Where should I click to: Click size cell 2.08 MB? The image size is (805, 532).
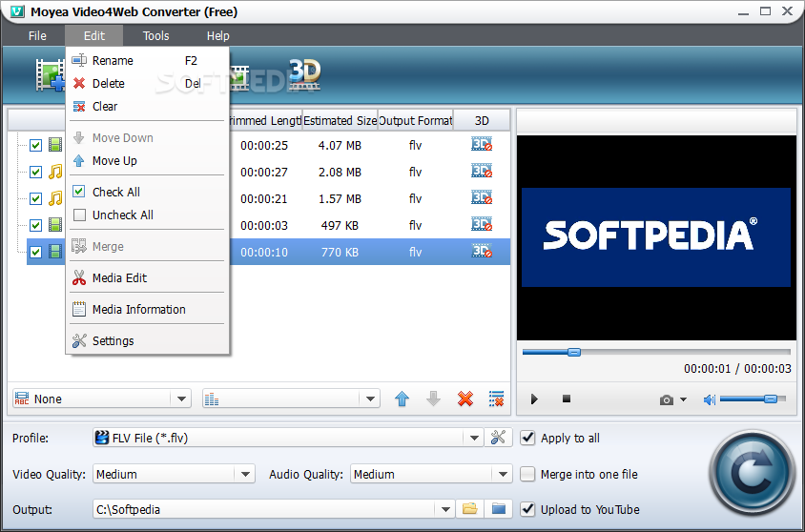[x=340, y=173]
